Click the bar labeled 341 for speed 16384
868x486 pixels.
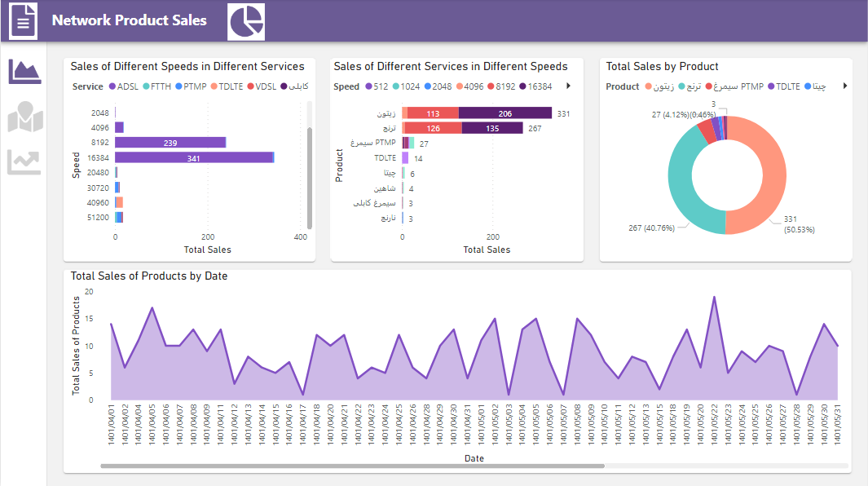(x=196, y=157)
